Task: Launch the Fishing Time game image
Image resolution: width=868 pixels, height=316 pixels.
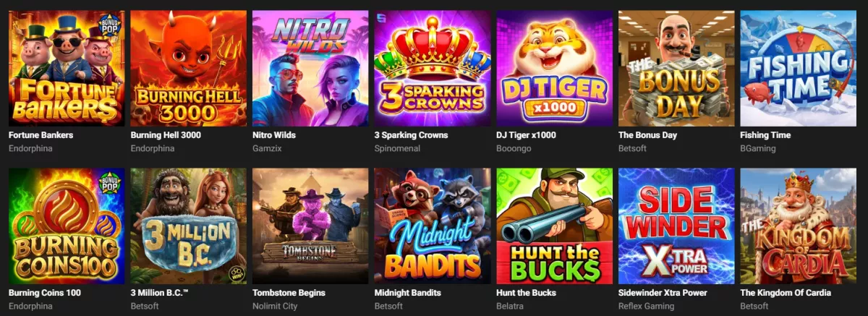Action: click(799, 69)
